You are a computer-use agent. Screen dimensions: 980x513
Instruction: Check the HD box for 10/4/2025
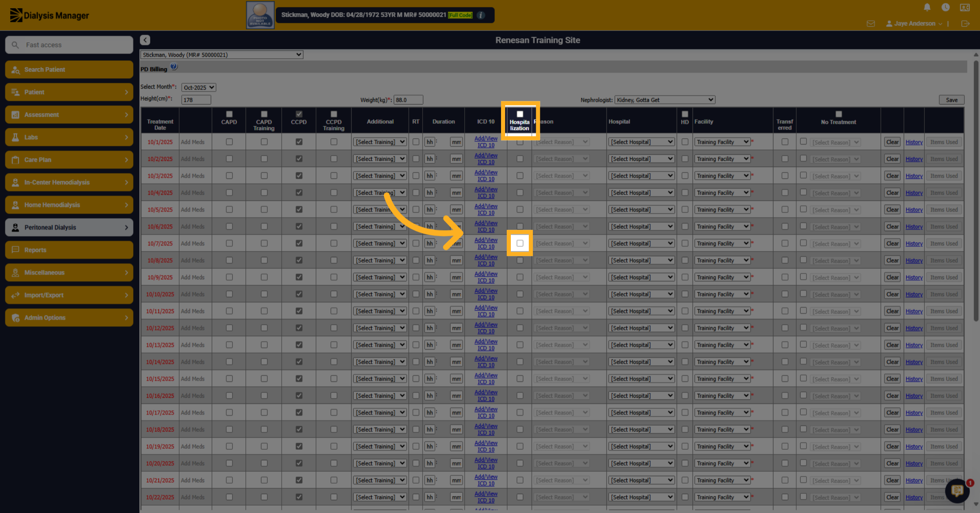(685, 192)
